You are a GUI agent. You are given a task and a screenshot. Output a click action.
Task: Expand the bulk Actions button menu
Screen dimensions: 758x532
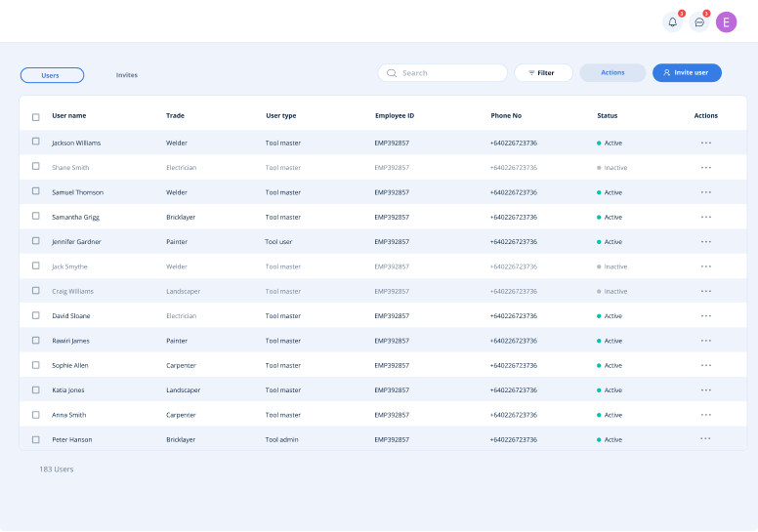click(612, 73)
